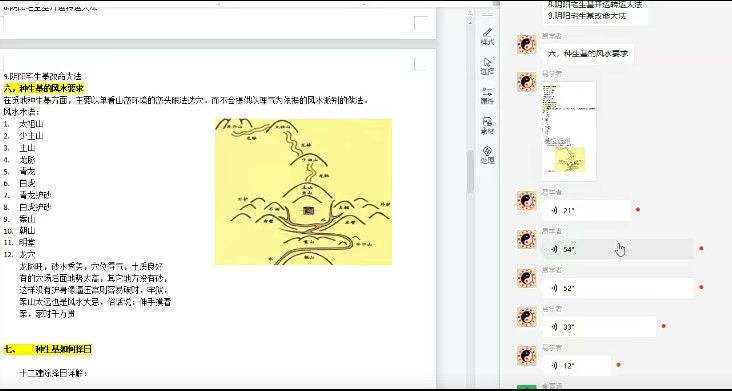Click avatar beside the shared document image
The image size is (732, 391).
coord(527,82)
